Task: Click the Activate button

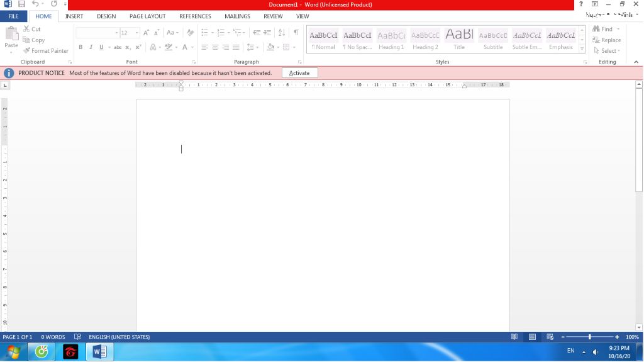Action: click(x=299, y=73)
